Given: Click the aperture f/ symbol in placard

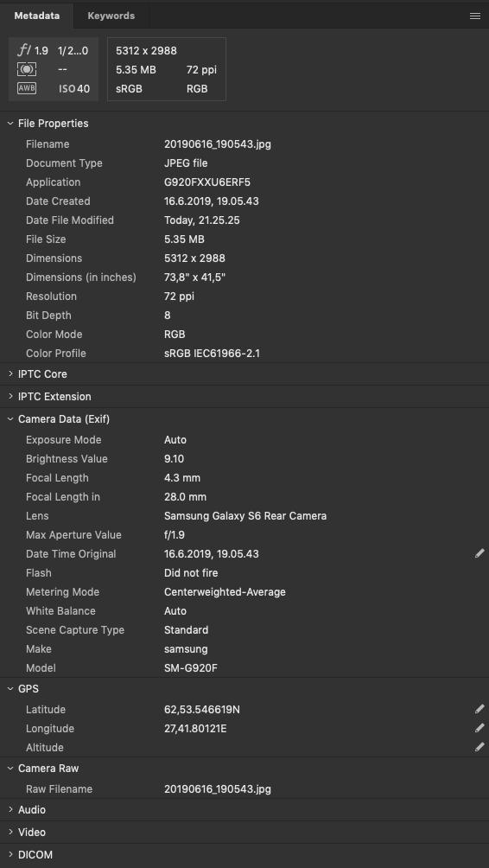Looking at the screenshot, I should pos(24,50).
